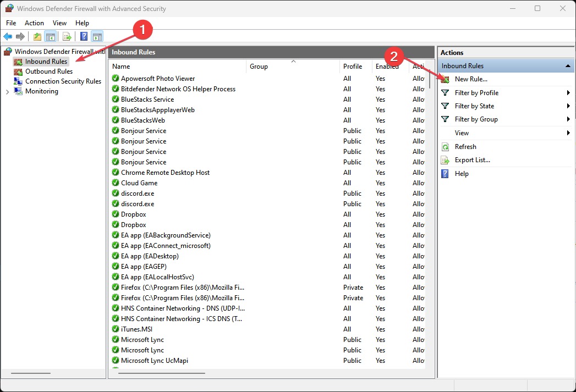This screenshot has height=392, width=576.
Task: Open the Filter by Profile submenu arrow
Action: tap(568, 93)
